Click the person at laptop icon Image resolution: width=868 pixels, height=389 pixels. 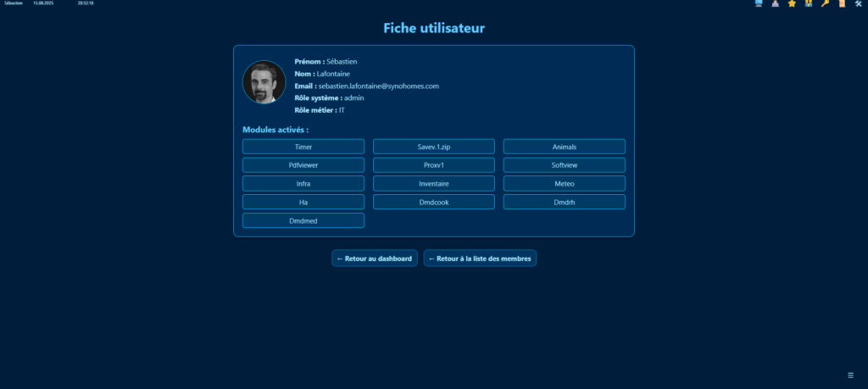775,4
